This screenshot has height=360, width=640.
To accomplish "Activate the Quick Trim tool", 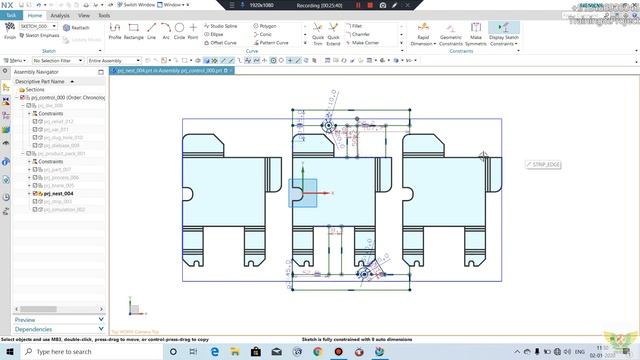I will tap(318, 33).
